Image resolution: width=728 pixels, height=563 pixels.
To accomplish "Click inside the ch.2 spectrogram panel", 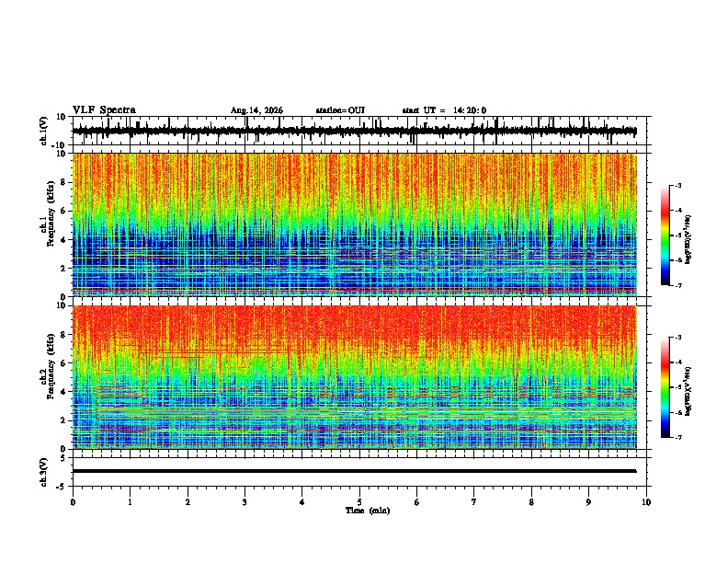I will (354, 377).
